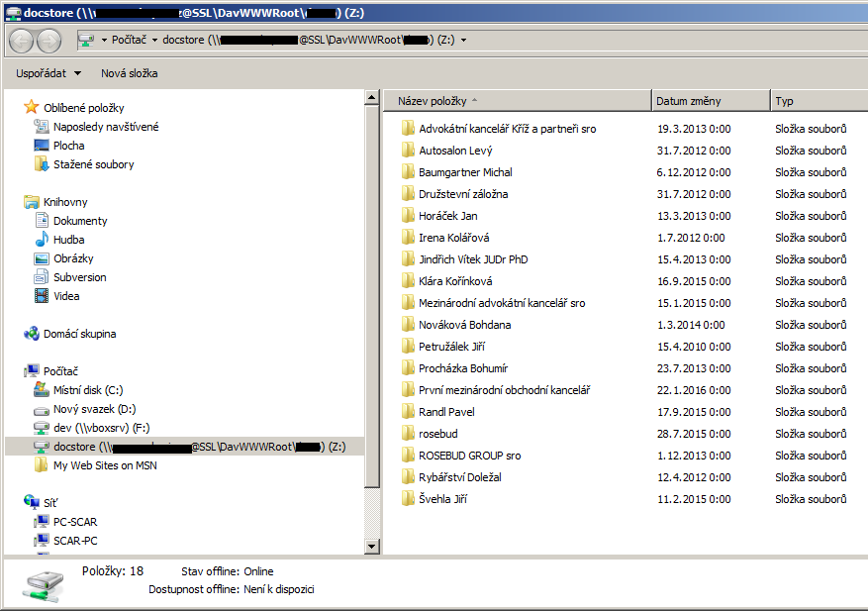Click the Nová složka button

[x=129, y=73]
